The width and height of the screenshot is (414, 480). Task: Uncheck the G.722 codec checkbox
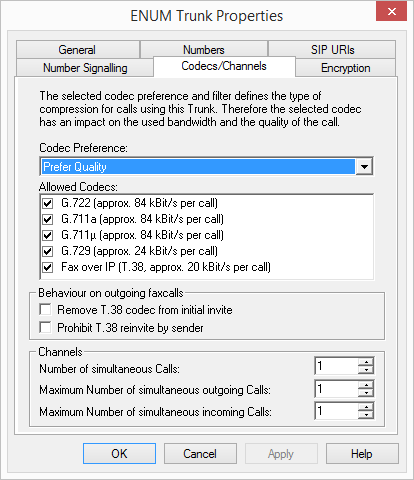pyautogui.click(x=48, y=203)
